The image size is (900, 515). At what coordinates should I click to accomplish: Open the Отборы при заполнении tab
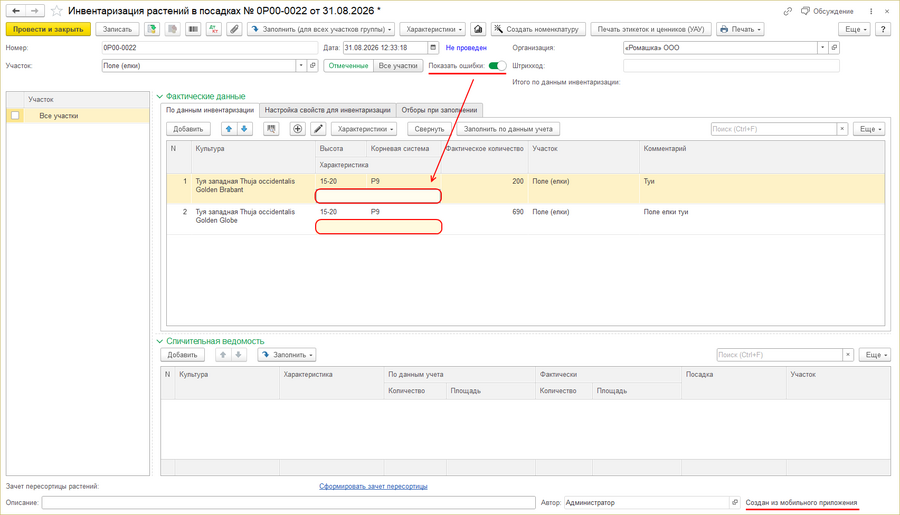pyautogui.click(x=439, y=110)
